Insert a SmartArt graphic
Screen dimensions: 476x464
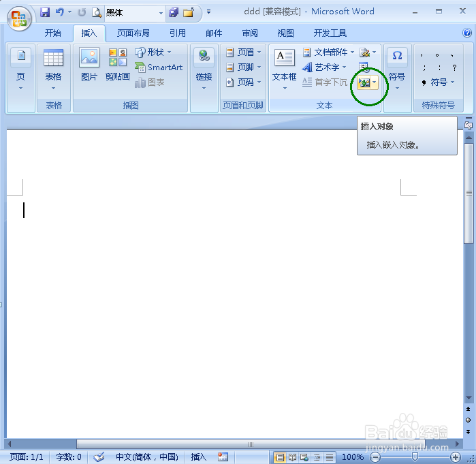[x=159, y=67]
